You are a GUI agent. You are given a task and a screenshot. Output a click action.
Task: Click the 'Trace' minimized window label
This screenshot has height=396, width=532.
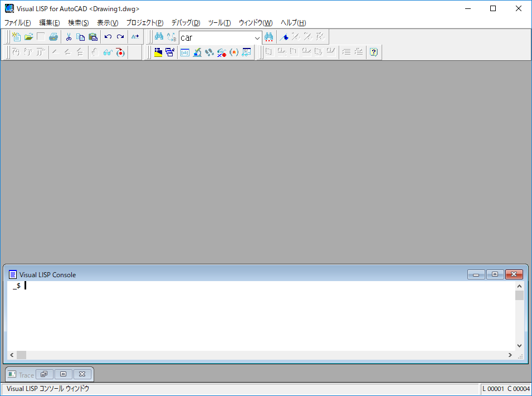pyautogui.click(x=27, y=375)
